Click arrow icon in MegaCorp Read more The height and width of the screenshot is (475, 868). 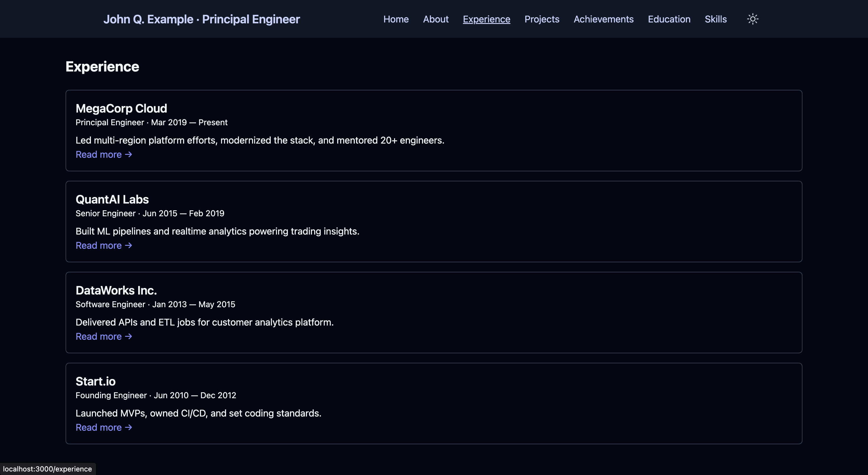[128, 154]
